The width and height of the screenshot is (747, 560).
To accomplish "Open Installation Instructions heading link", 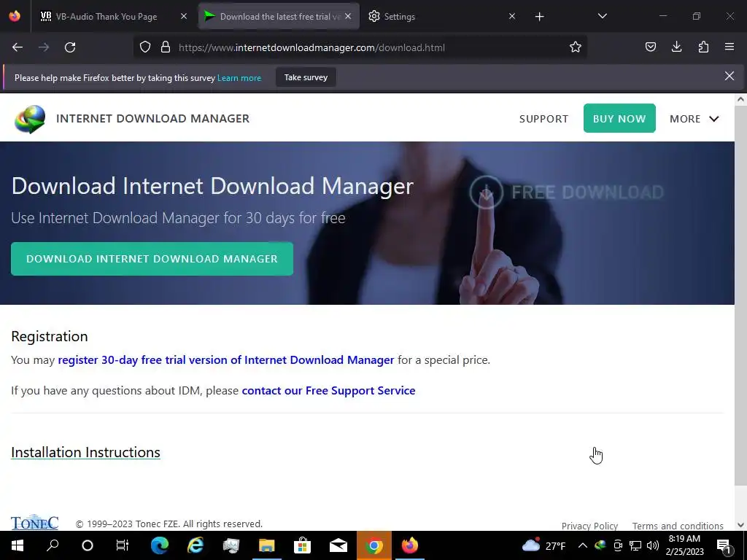I will coord(86,452).
